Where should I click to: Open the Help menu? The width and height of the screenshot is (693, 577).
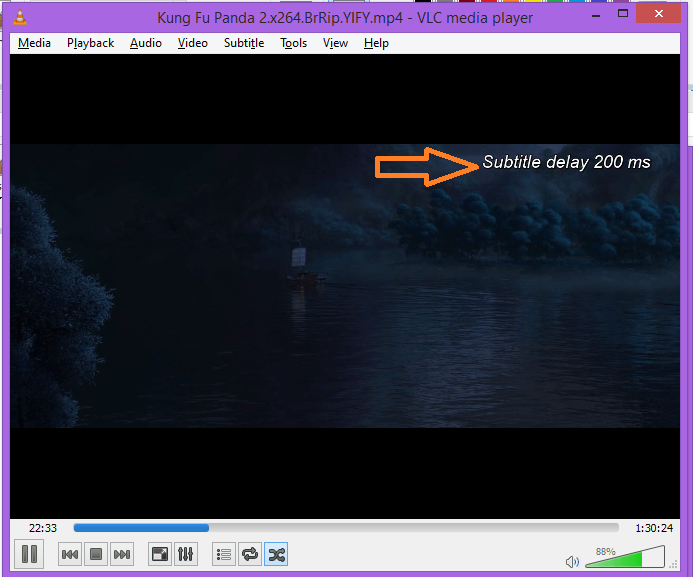tap(377, 43)
